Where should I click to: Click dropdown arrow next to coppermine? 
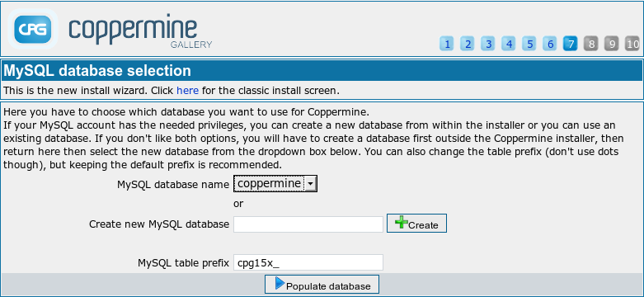(311, 185)
